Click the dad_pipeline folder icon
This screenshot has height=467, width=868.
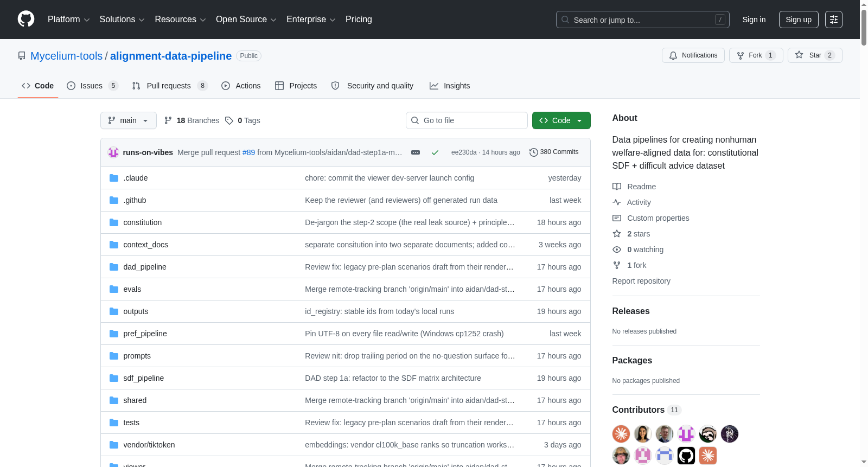pos(114,267)
